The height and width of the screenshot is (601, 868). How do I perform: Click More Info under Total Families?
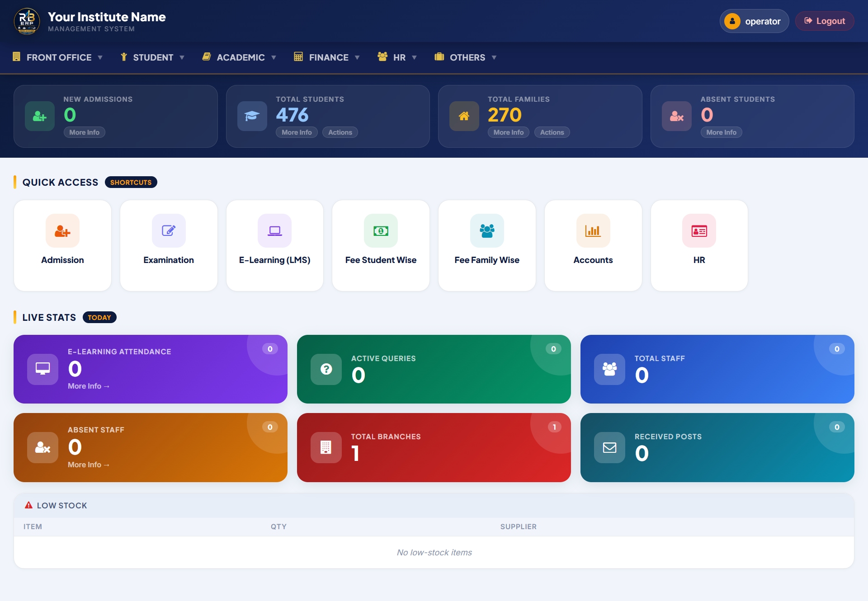(x=509, y=132)
